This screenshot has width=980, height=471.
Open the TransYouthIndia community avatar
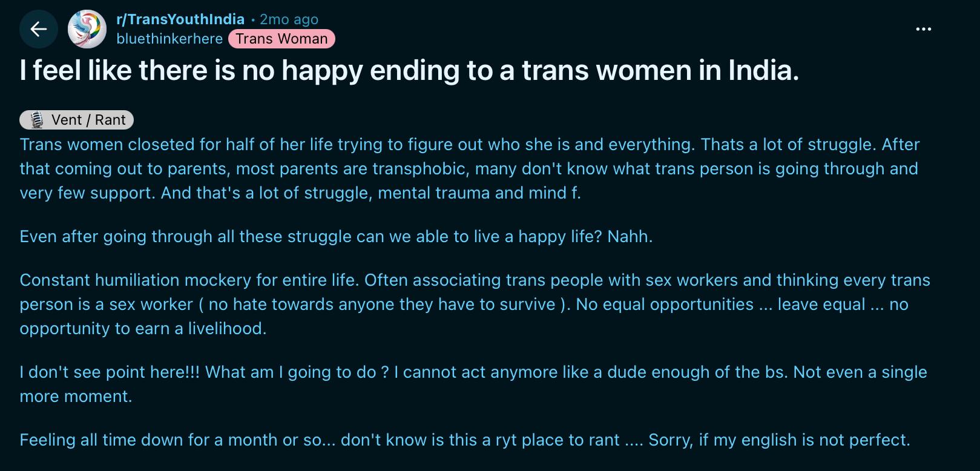87,29
